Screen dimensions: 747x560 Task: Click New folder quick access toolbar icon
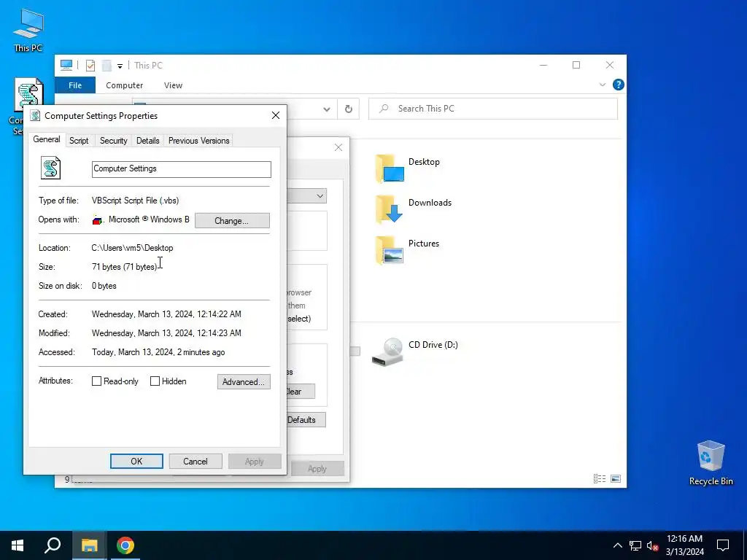107,65
